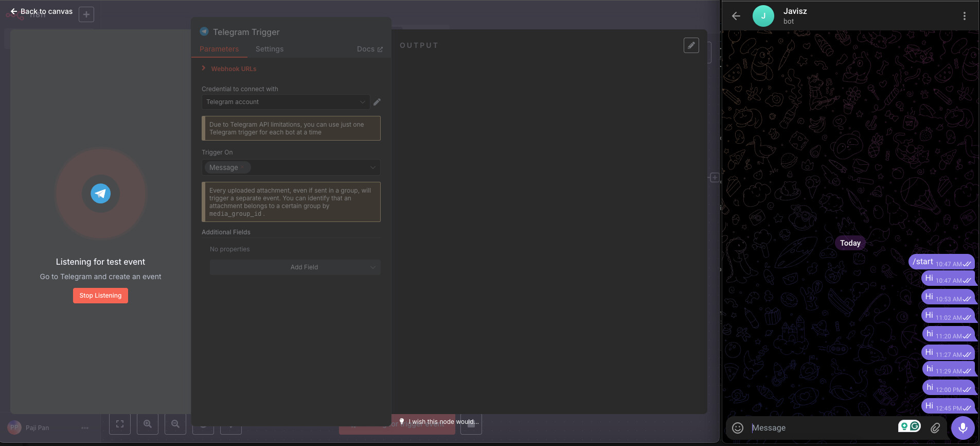This screenshot has height=446, width=980.
Task: Click the Hi message sent at 11:27 AM
Action: pyautogui.click(x=948, y=352)
